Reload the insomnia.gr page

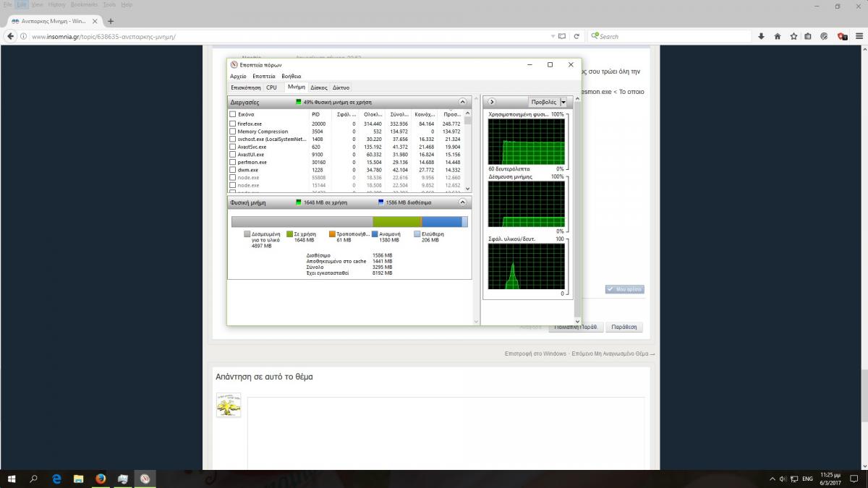click(576, 36)
